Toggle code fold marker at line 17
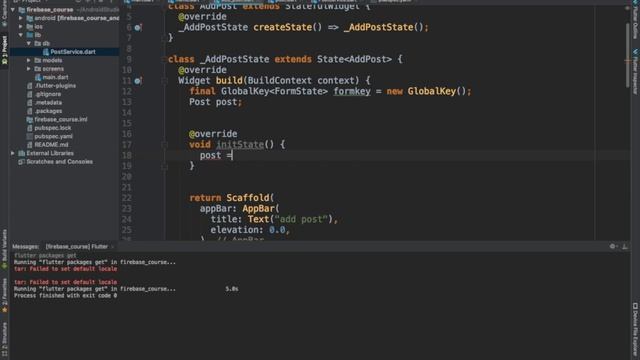The height and width of the screenshot is (360, 640). (x=164, y=144)
